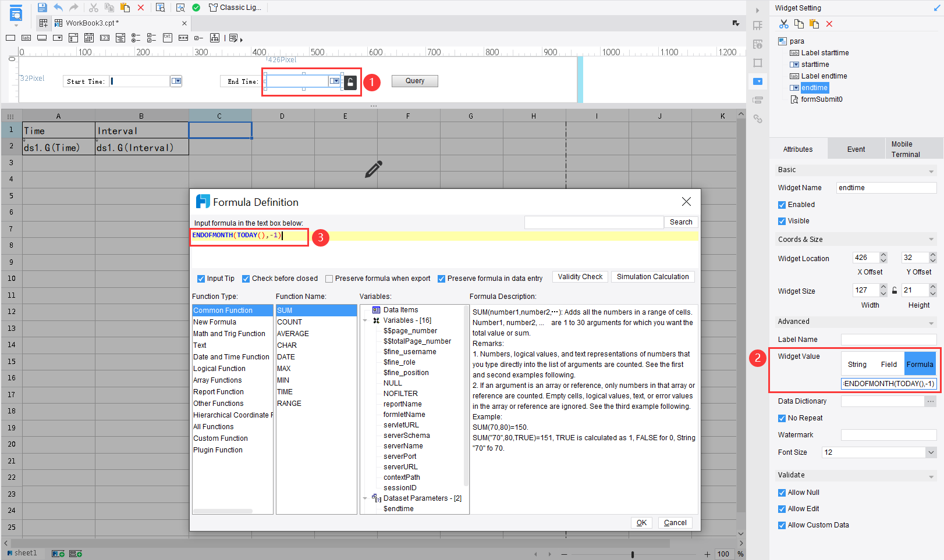Open the Font Size dropdown
Image resolution: width=944 pixels, height=560 pixels.
point(929,452)
